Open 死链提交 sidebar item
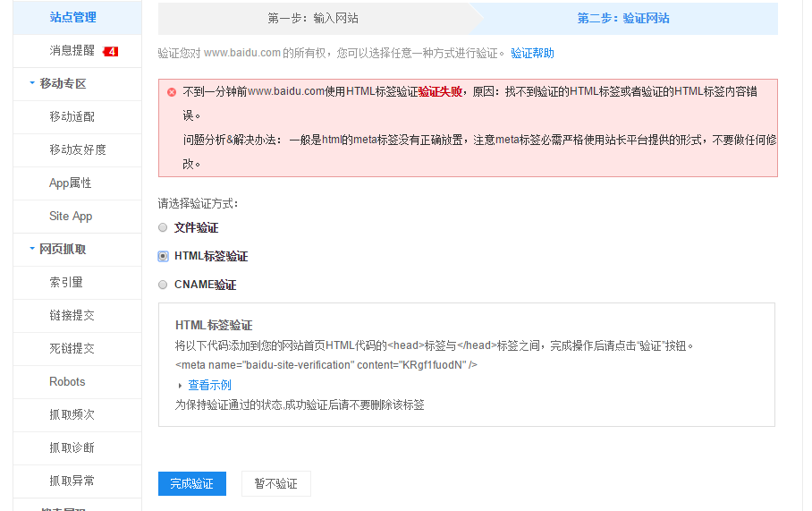The height and width of the screenshot is (511, 812). (72, 349)
